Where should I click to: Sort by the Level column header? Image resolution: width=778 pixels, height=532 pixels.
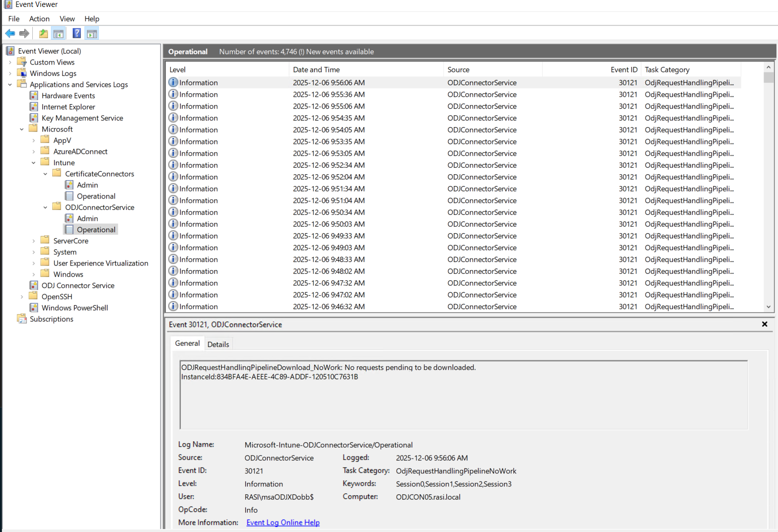(x=227, y=69)
